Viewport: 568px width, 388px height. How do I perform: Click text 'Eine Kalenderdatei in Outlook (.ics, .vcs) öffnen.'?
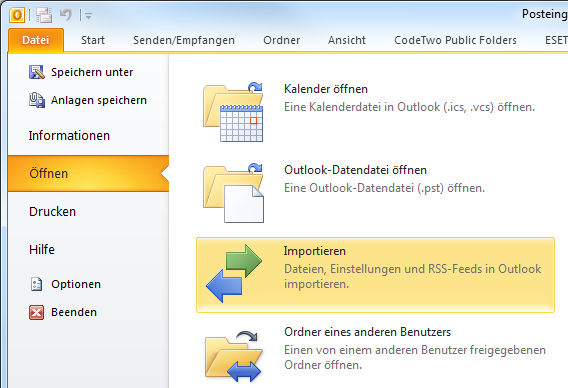(409, 107)
